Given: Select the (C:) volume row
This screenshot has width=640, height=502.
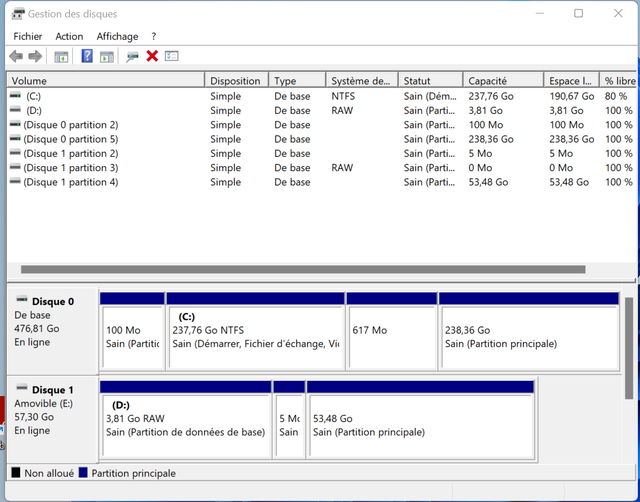Looking at the screenshot, I should click(x=322, y=96).
